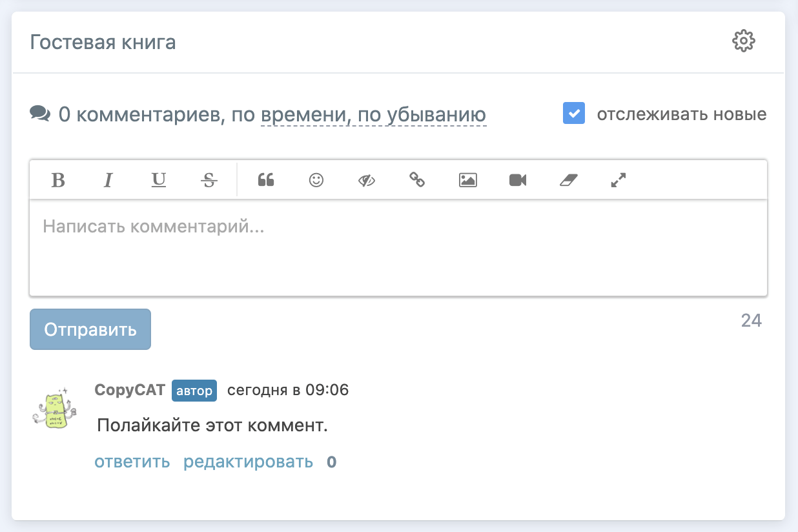Insert hidden spoiler text icon
This screenshot has width=798, height=532.
click(x=367, y=180)
